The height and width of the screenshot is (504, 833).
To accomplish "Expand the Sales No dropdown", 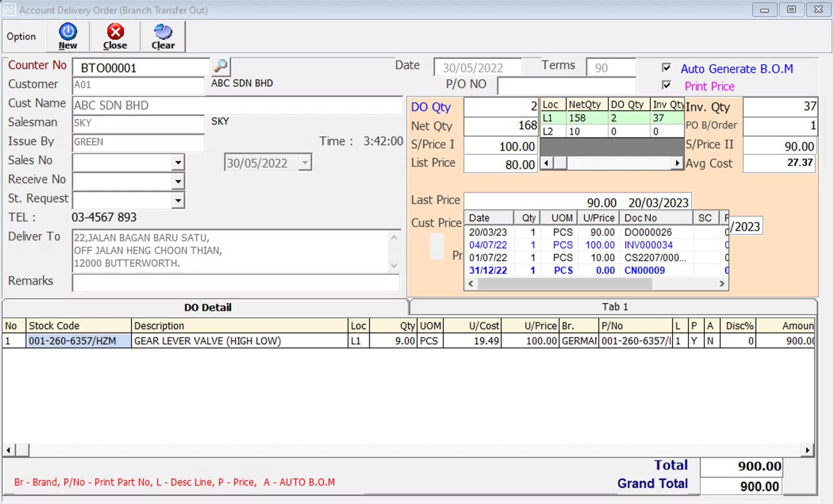I will tap(178, 162).
